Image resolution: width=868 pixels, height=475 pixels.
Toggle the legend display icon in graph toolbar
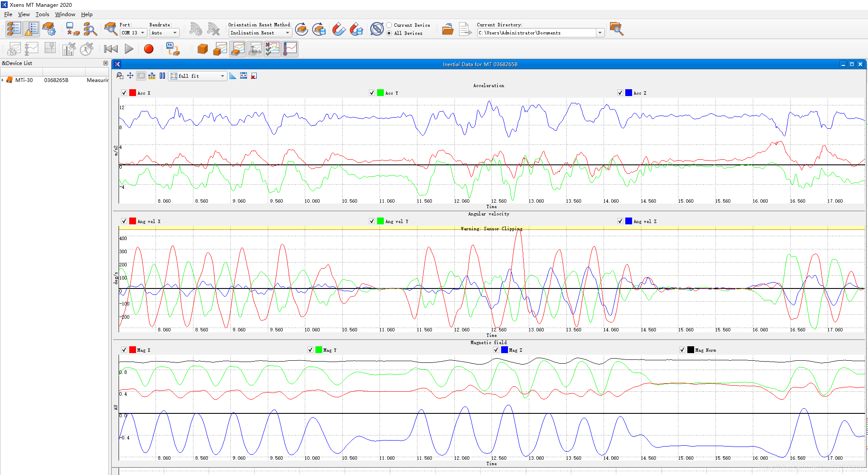point(141,76)
